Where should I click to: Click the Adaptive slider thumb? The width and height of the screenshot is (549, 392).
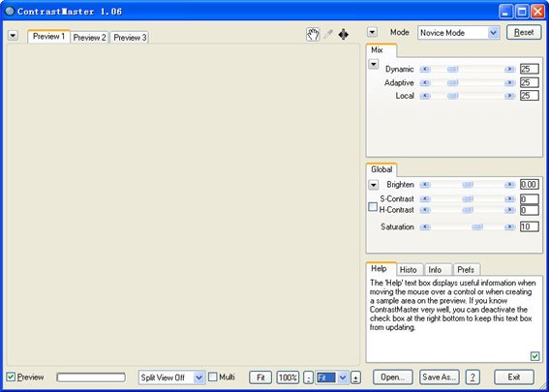coord(453,83)
